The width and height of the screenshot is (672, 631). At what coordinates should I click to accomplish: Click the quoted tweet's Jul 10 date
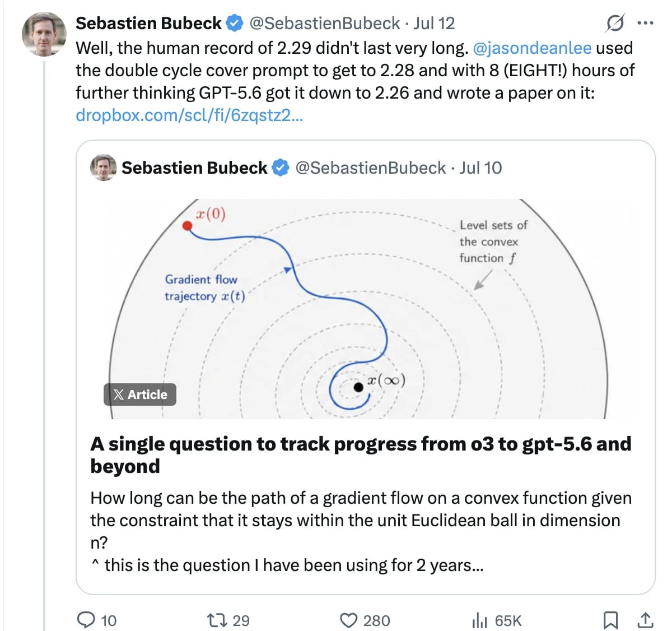pyautogui.click(x=480, y=168)
